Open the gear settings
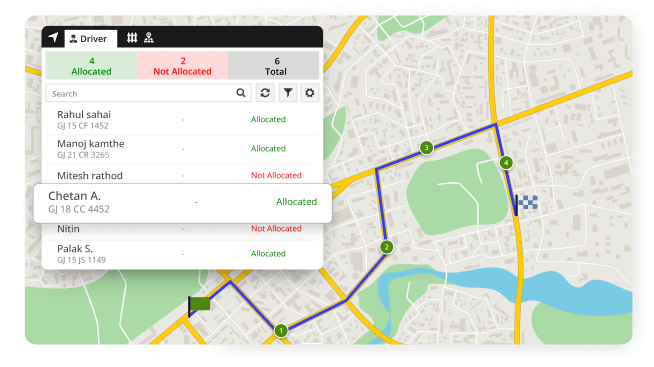 click(x=309, y=93)
